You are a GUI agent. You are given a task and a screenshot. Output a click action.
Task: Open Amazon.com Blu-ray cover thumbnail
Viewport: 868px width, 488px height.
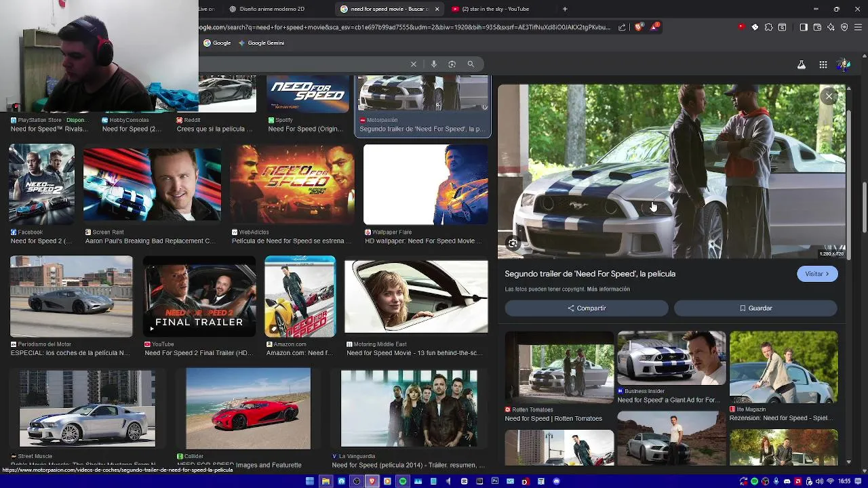click(x=300, y=296)
